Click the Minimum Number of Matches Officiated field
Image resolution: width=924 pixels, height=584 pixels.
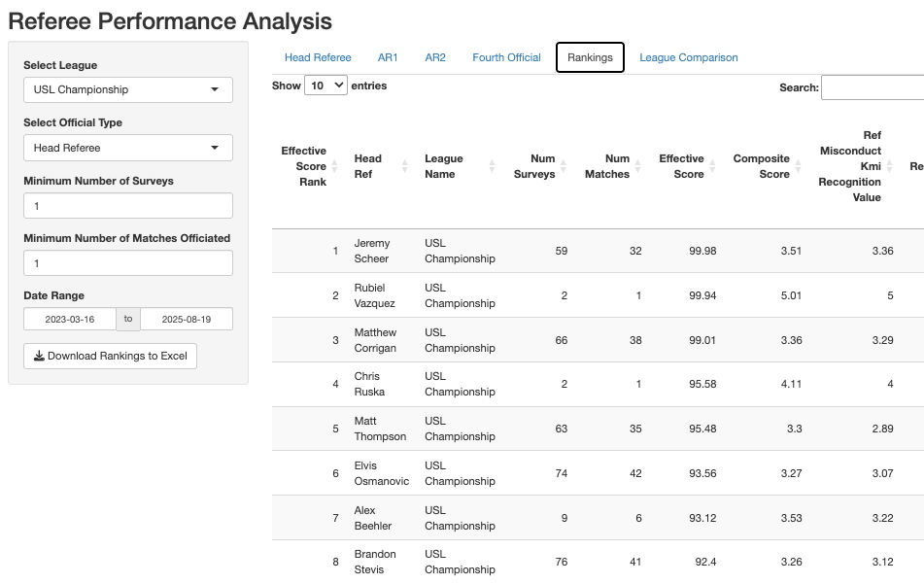[x=128, y=263]
